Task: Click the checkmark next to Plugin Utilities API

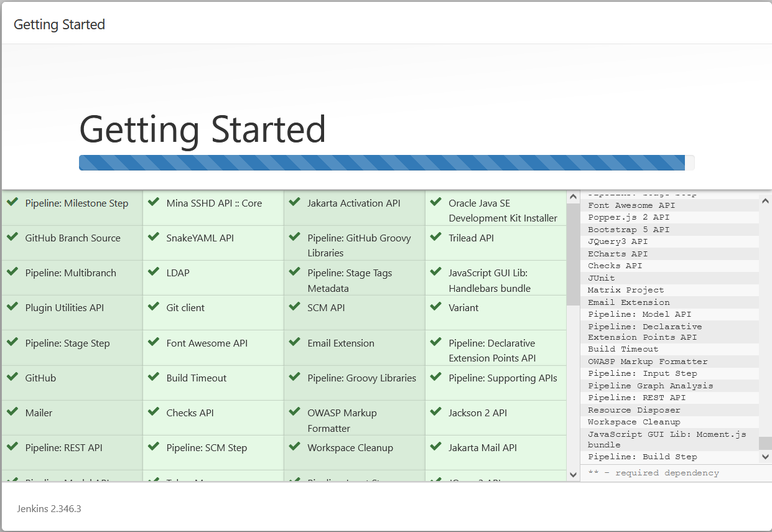Action: (x=12, y=306)
